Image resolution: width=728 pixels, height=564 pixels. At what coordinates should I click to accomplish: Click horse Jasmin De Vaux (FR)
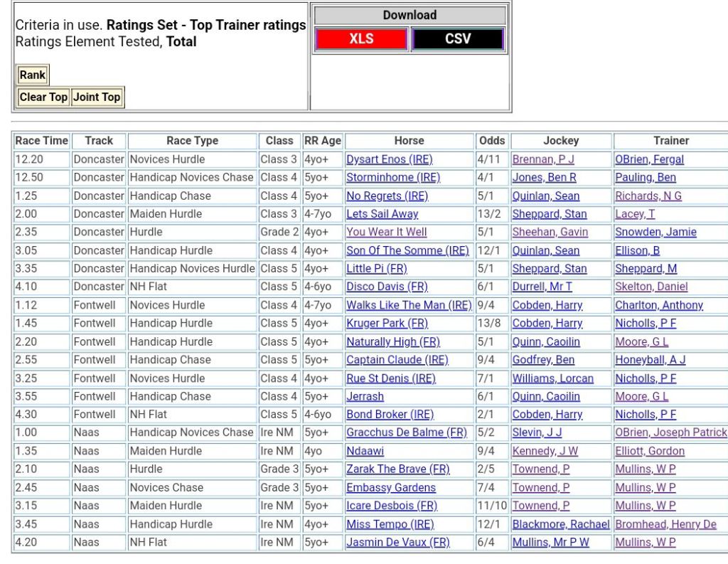pos(398,542)
